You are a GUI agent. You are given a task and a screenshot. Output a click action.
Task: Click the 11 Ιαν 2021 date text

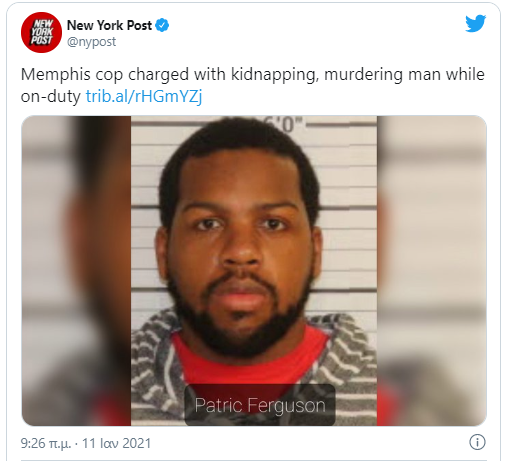pos(117,443)
